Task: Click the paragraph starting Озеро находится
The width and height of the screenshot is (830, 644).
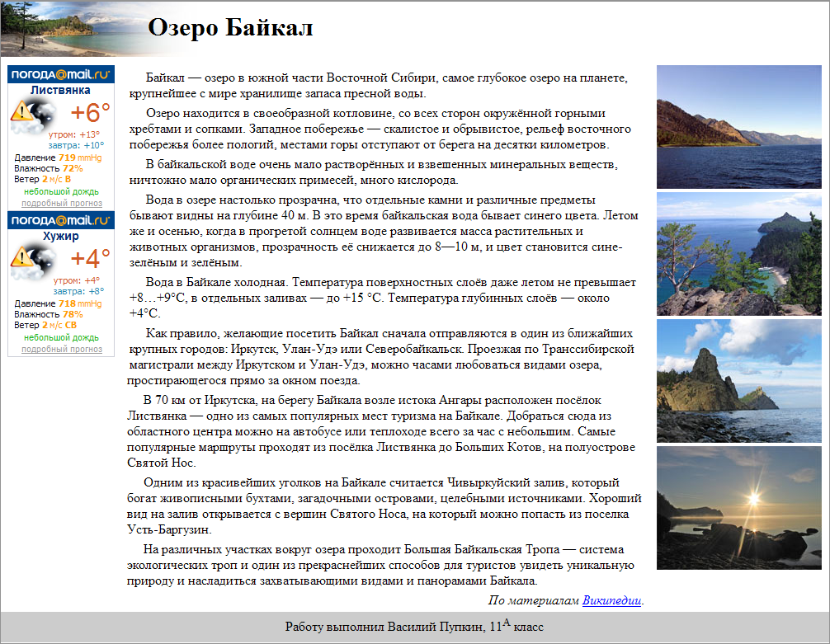Action: coord(380,129)
